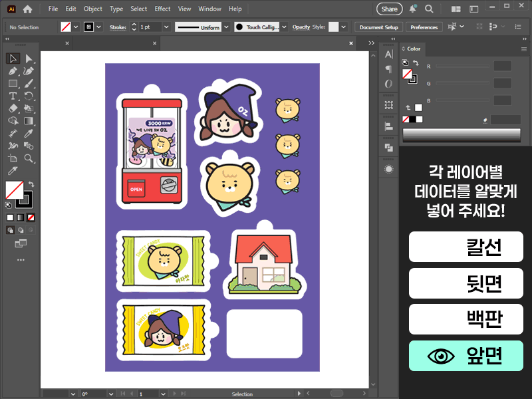
Task: Click the 백판 layer button
Action: point(466,319)
